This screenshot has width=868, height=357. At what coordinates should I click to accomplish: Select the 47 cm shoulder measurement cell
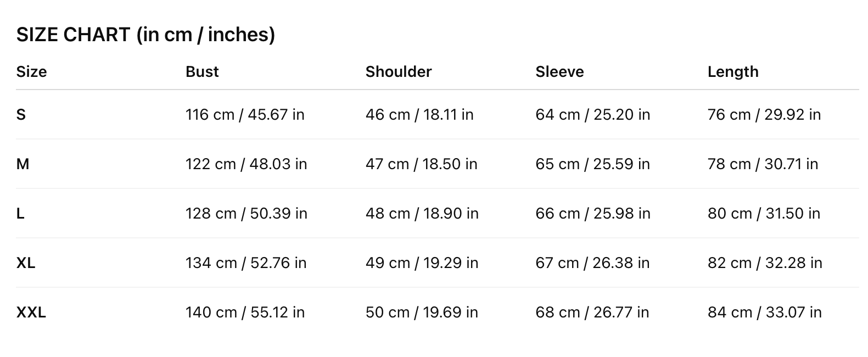pyautogui.click(x=421, y=164)
